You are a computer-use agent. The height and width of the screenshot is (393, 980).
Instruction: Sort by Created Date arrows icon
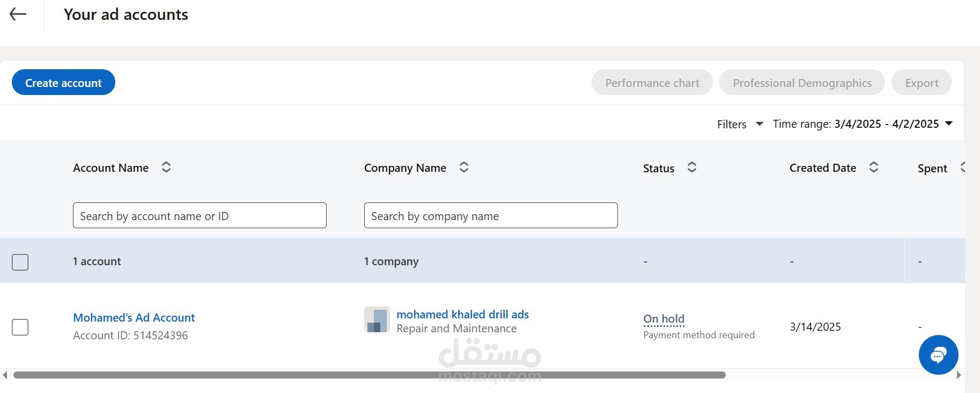coord(874,168)
